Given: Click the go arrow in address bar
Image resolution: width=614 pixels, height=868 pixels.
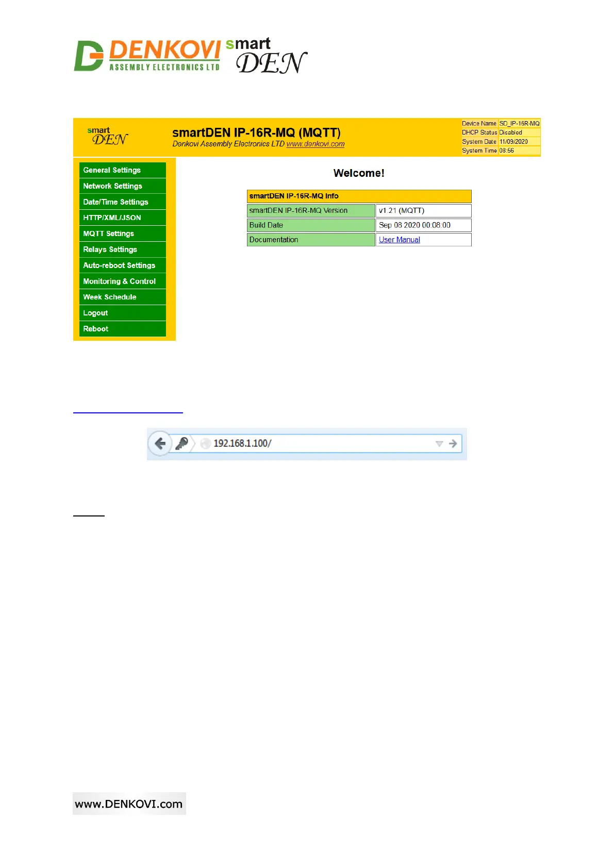Looking at the screenshot, I should click(453, 444).
